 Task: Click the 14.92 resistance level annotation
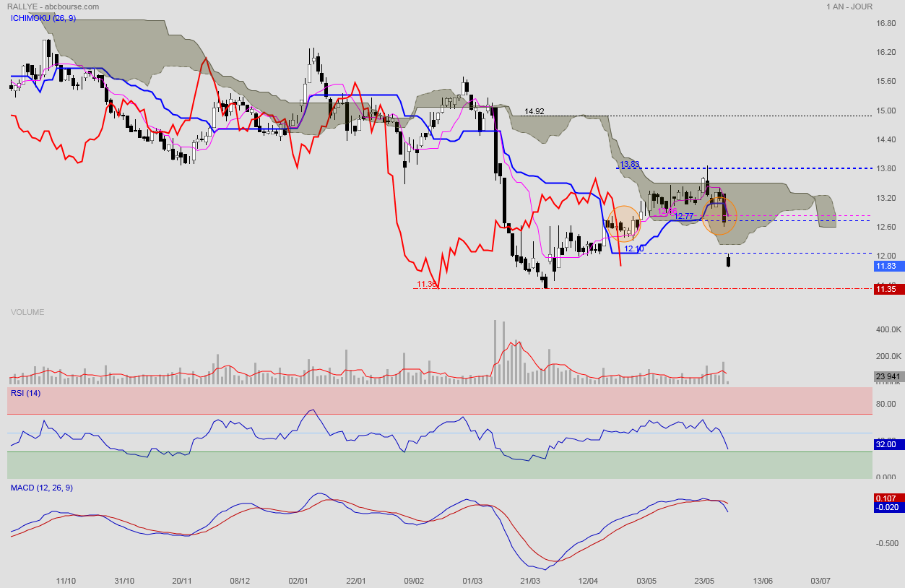tap(534, 111)
